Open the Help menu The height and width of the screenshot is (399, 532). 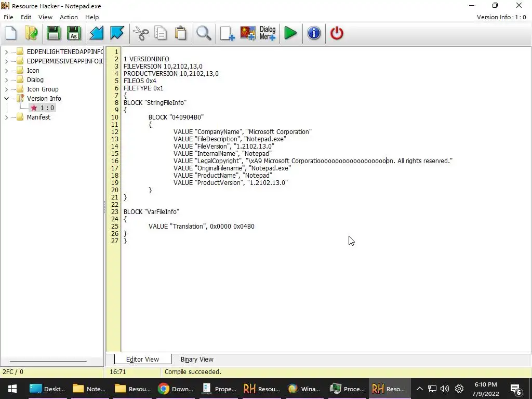click(x=91, y=17)
